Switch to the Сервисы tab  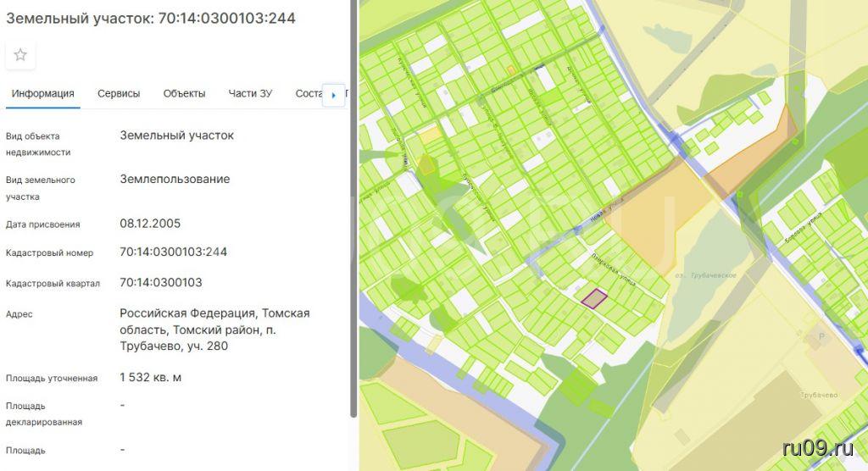pyautogui.click(x=119, y=94)
